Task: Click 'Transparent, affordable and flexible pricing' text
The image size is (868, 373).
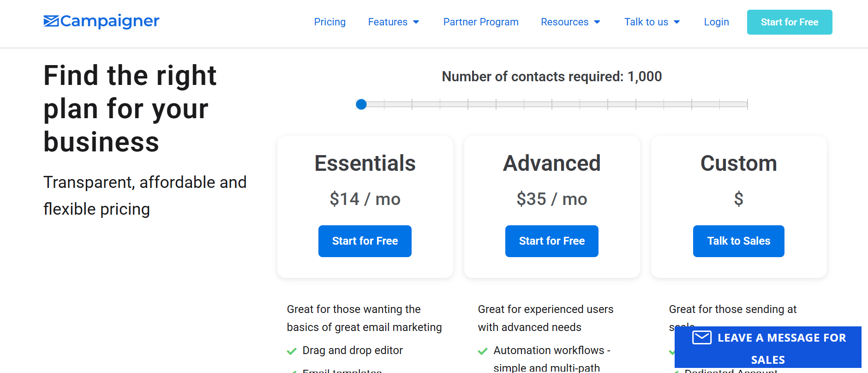Action: click(145, 196)
